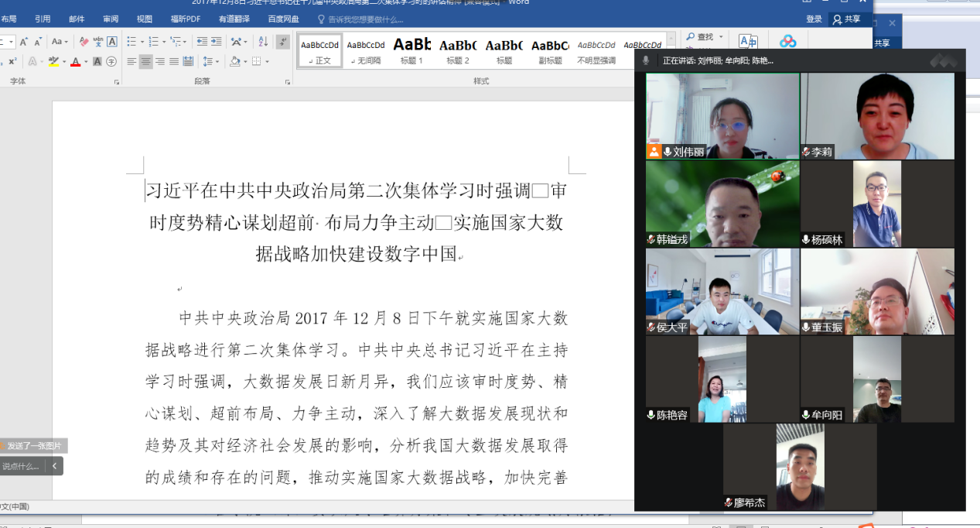The height and width of the screenshot is (528, 980).
Task: Click the Baidu Netdisk cloud icon
Action: tap(787, 42)
